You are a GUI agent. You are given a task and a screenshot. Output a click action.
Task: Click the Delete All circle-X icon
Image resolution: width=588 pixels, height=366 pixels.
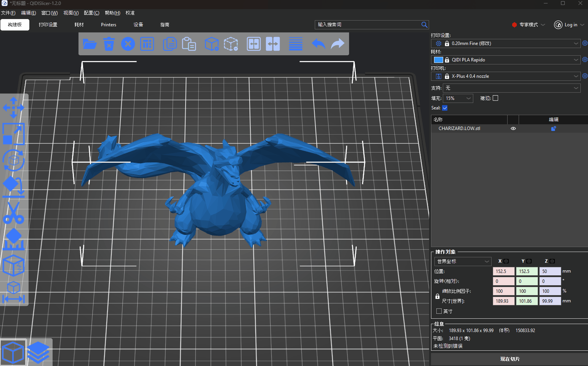click(x=128, y=44)
